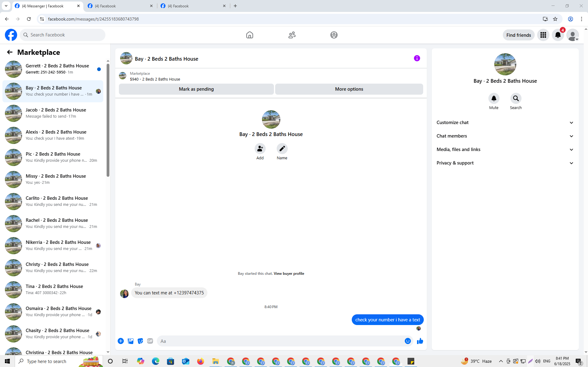Send a thumbs up like
Viewport: 588px width, 367px height.
click(x=420, y=341)
